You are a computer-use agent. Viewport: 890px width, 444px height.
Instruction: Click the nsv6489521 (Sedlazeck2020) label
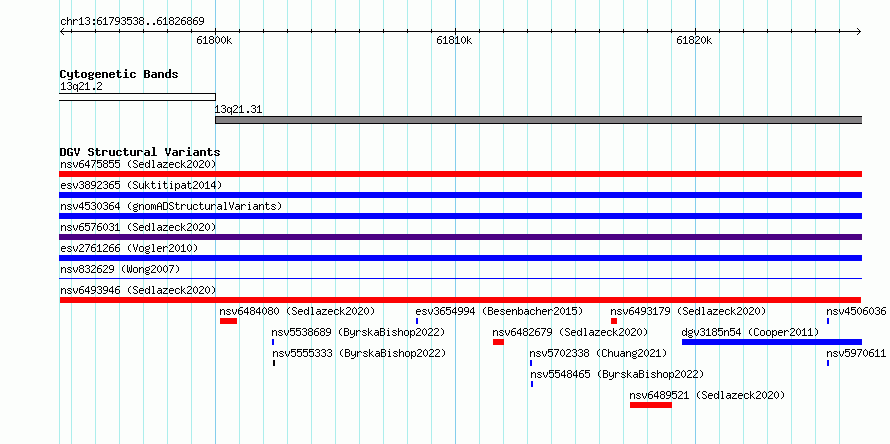[707, 395]
